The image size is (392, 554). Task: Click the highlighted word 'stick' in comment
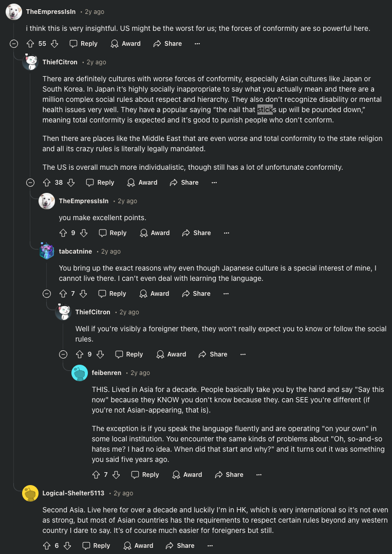click(265, 110)
